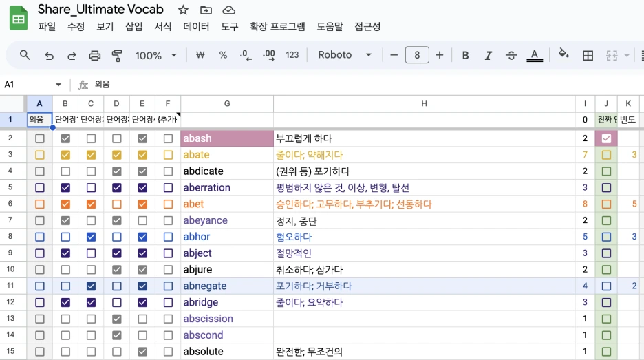The width and height of the screenshot is (644, 360).
Task: Open the 데이터 menu
Action: (196, 27)
